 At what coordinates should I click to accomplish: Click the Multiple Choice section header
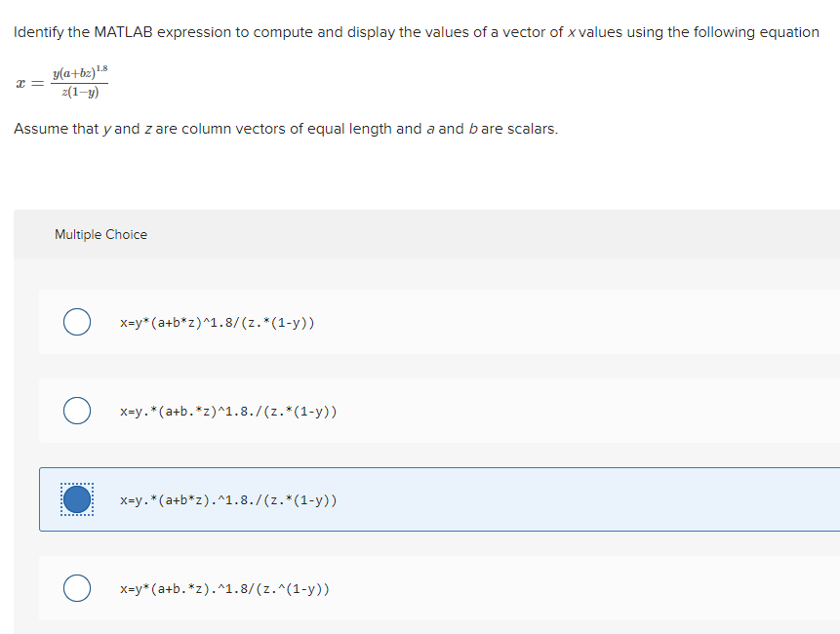coord(100,234)
